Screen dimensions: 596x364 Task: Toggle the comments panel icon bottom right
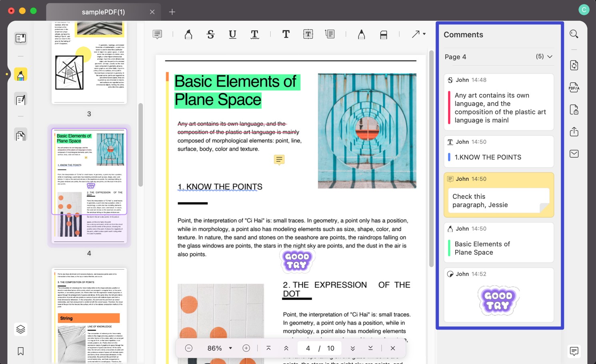click(x=574, y=351)
